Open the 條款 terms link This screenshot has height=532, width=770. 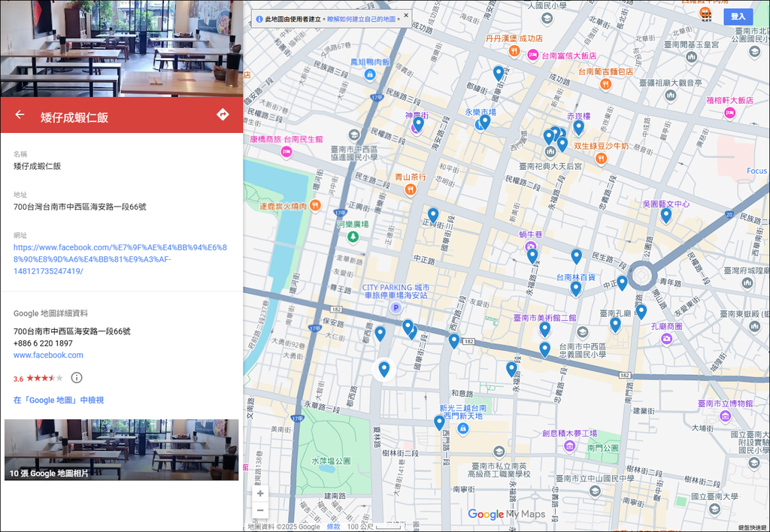[333, 527]
